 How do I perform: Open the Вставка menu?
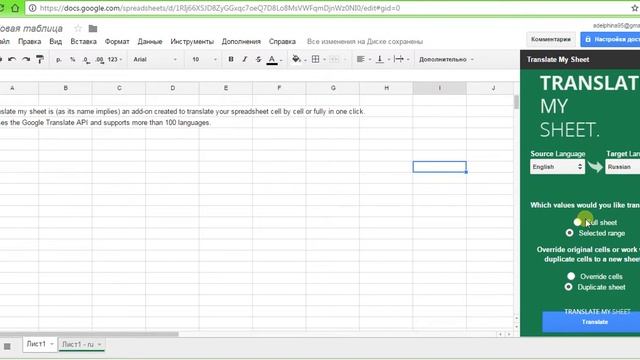[x=83, y=42]
